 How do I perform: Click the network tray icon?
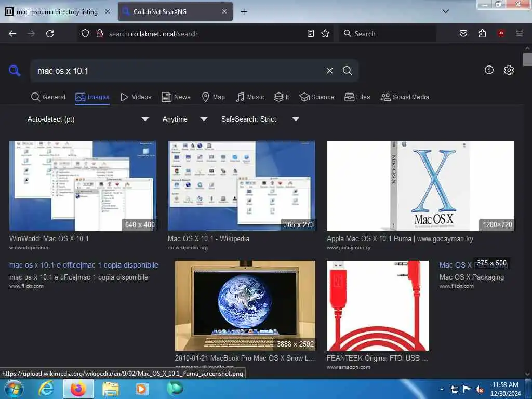pyautogui.click(x=454, y=390)
